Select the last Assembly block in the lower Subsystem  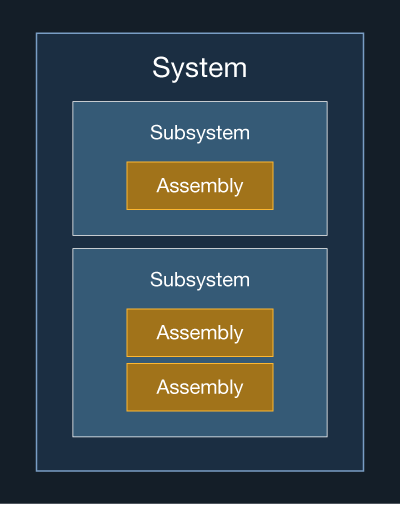(200, 387)
